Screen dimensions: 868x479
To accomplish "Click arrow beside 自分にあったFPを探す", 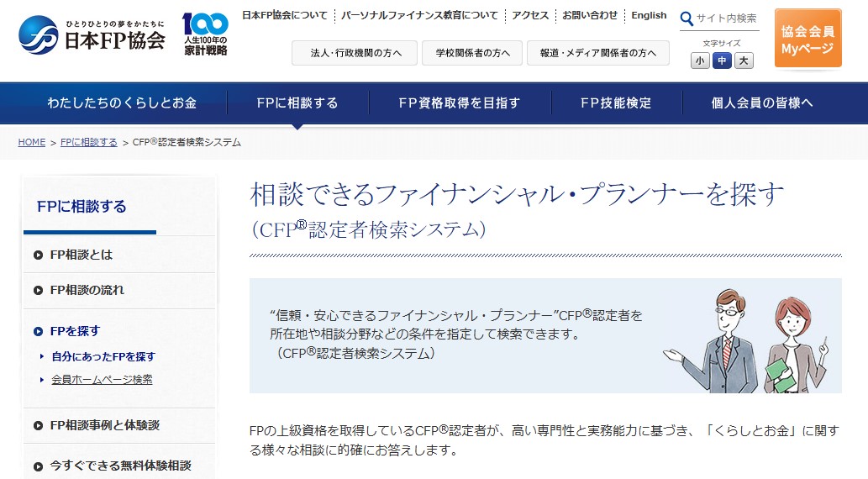I will pyautogui.click(x=41, y=356).
